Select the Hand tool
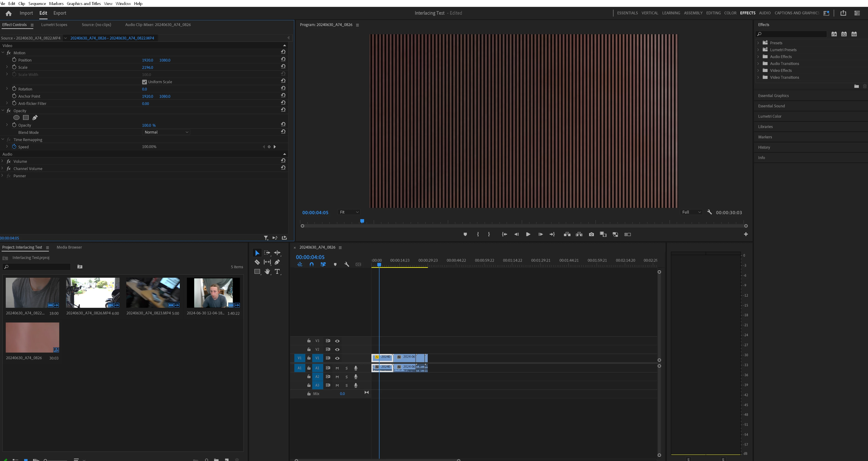The width and height of the screenshot is (868, 461). click(267, 272)
